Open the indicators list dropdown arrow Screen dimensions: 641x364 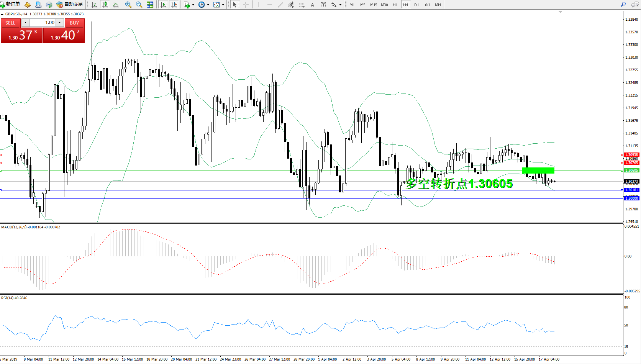193,5
